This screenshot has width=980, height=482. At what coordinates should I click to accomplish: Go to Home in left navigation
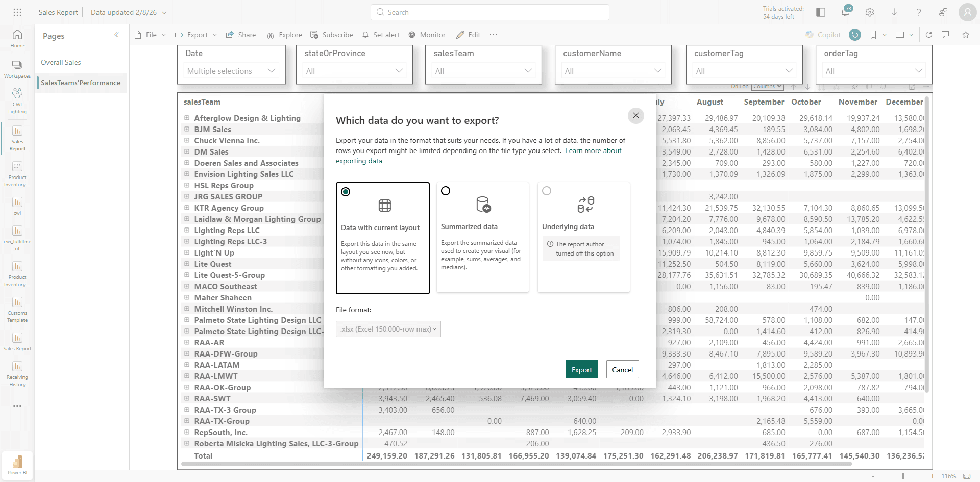17,38
